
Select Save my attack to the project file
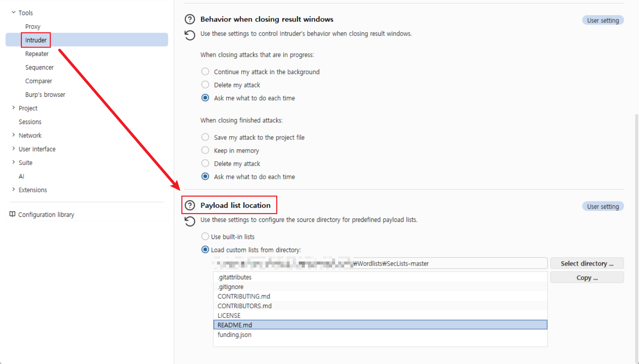click(x=205, y=137)
